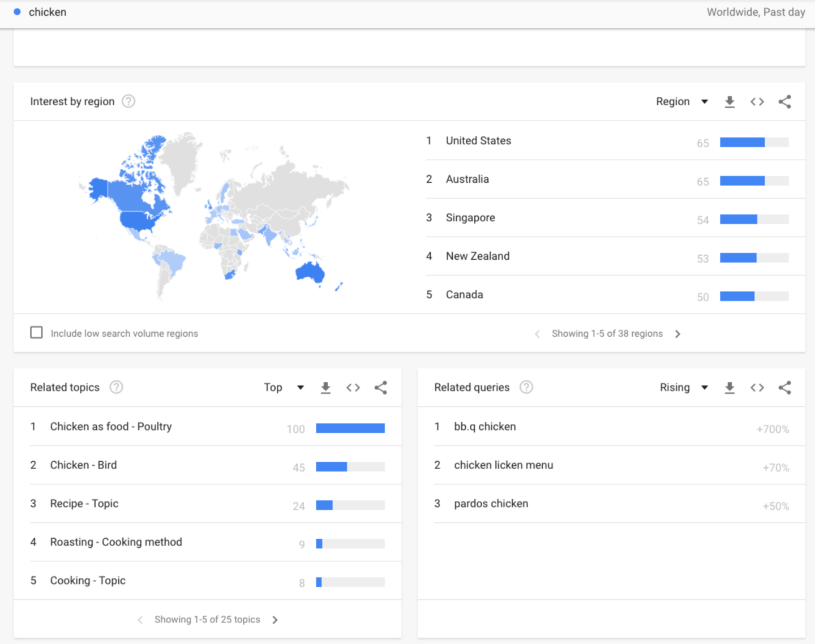Select Chicken as food - Poultry topic
This screenshot has width=815, height=644.
[x=111, y=427]
